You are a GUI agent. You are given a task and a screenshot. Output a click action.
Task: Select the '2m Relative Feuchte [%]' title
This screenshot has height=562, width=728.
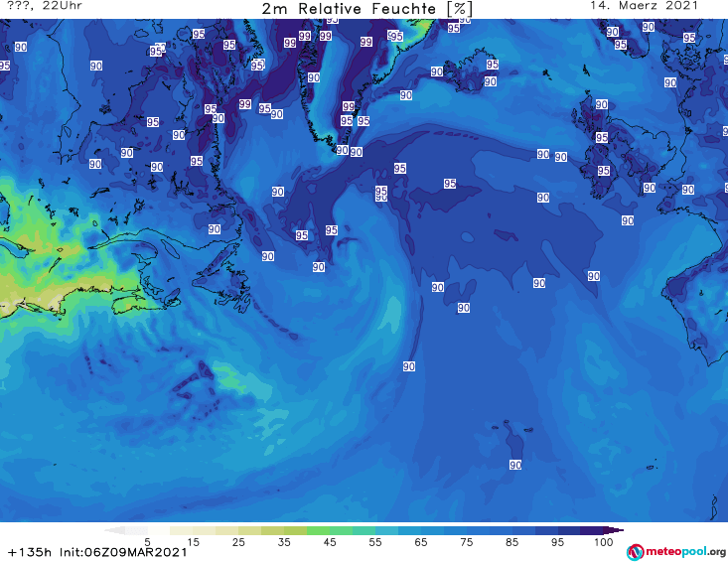367,9
